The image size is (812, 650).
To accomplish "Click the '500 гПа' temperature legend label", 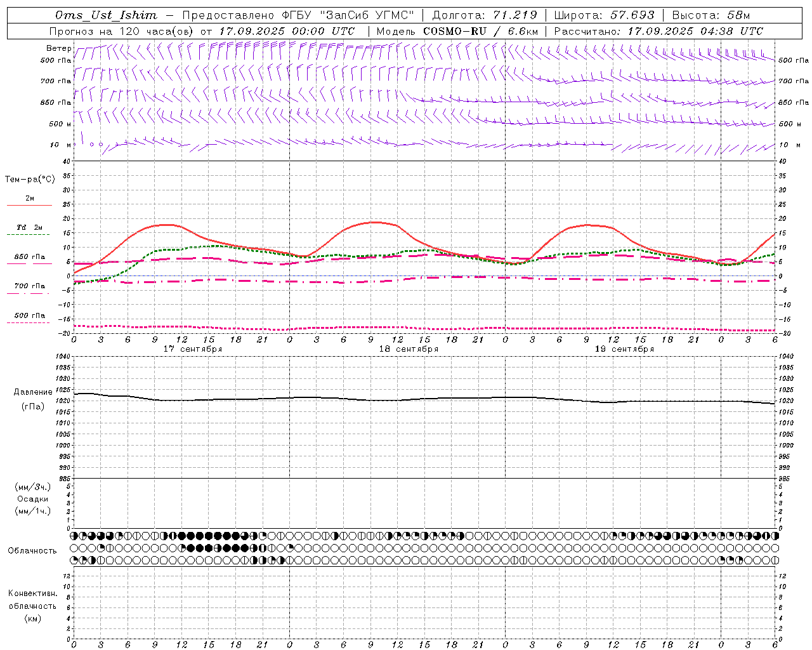I will [30, 315].
